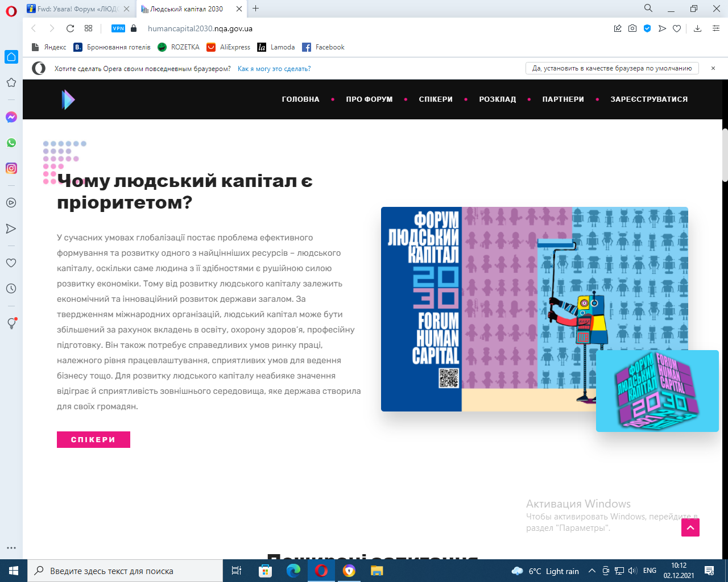Close the 'Fwd: Увага! Форум' tab

(126, 9)
